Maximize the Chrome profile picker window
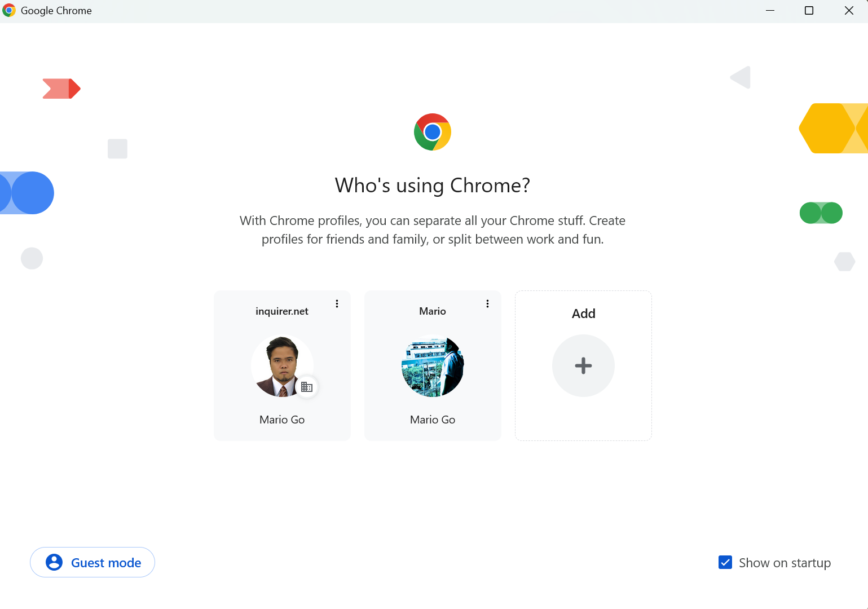The height and width of the screenshot is (609, 868). (809, 11)
